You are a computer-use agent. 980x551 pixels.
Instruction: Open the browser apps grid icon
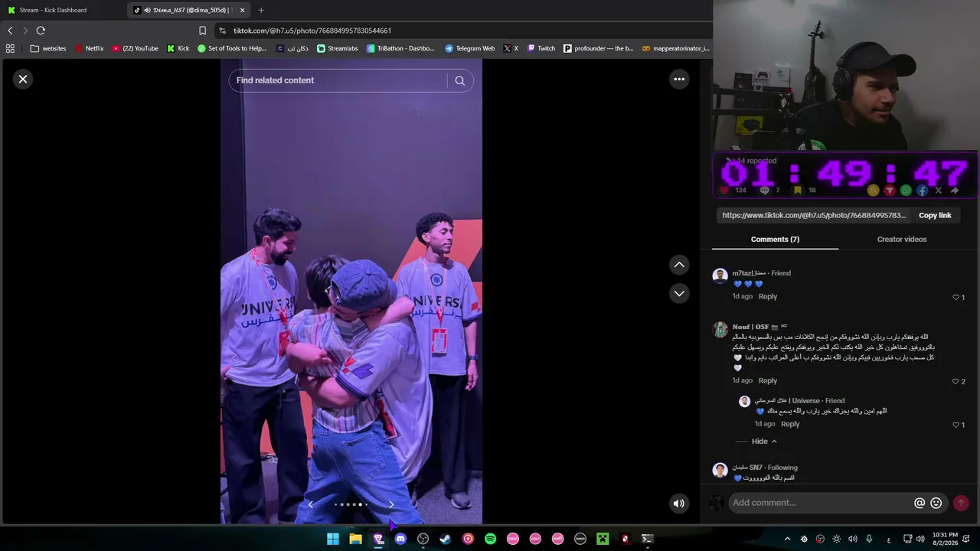point(10,48)
